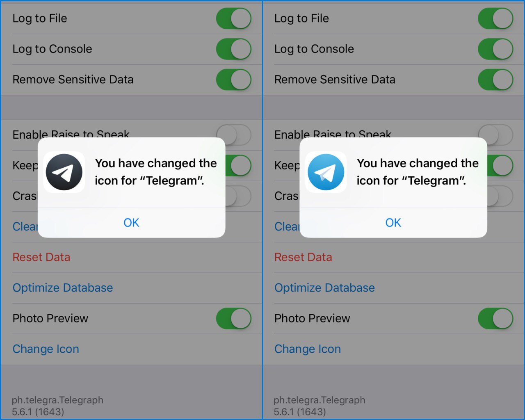Viewport: 525px width, 420px height.
Task: Tap Change Icon in the left panel
Action: pyautogui.click(x=46, y=349)
